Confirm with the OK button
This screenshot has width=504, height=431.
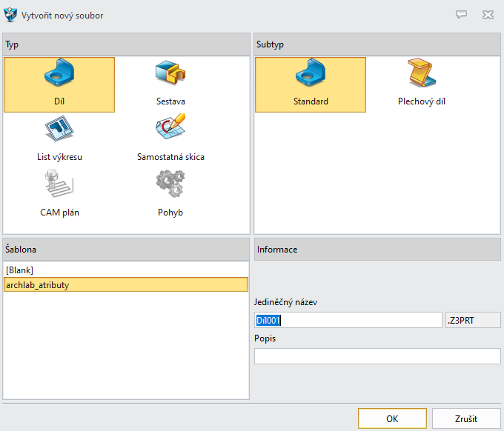click(392, 418)
